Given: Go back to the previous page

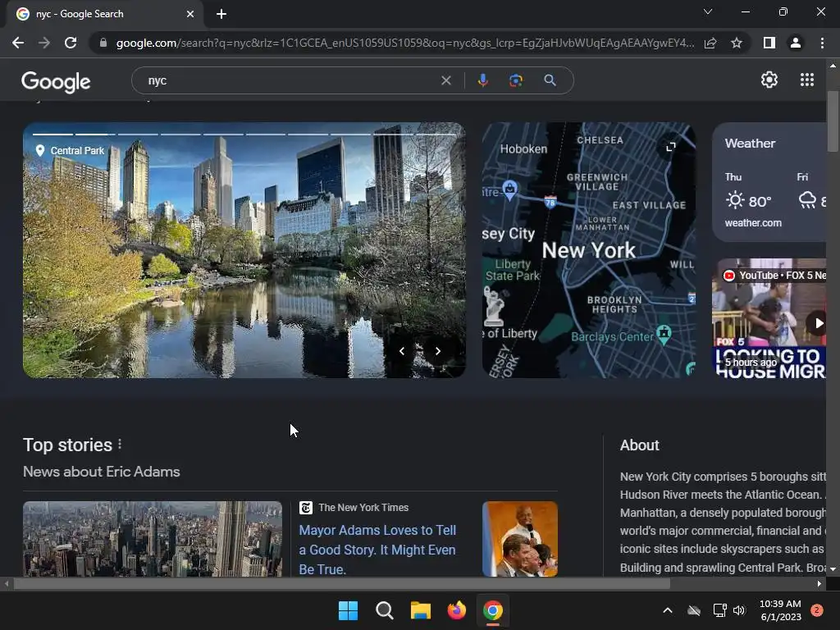Looking at the screenshot, I should 18,43.
